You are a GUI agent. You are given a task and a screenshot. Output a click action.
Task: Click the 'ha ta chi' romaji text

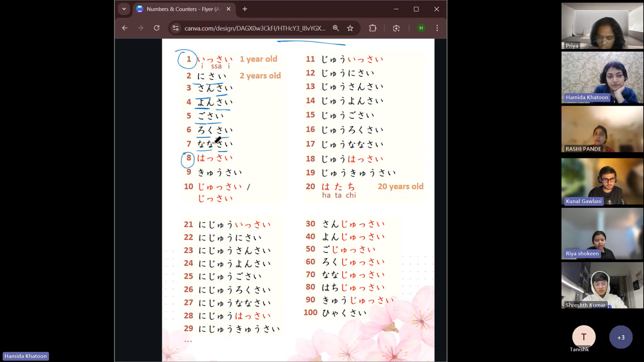click(x=339, y=195)
